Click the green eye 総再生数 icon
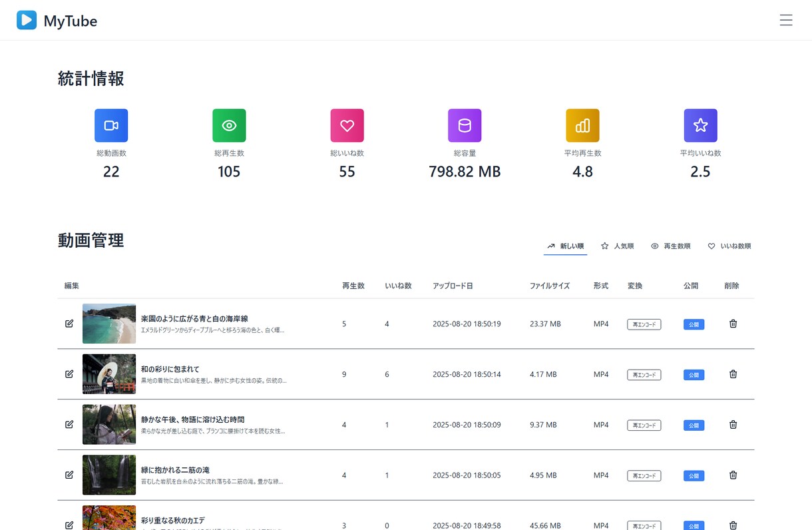The width and height of the screenshot is (812, 530). tap(229, 125)
